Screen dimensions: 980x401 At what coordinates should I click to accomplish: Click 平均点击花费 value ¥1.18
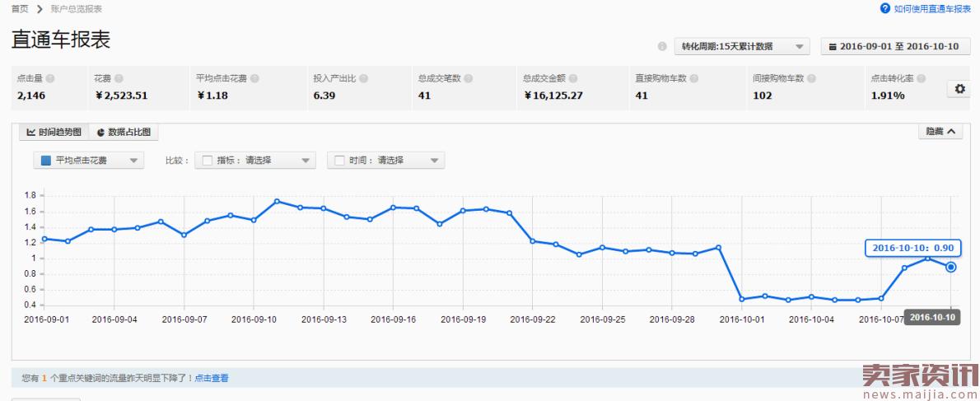[212, 96]
